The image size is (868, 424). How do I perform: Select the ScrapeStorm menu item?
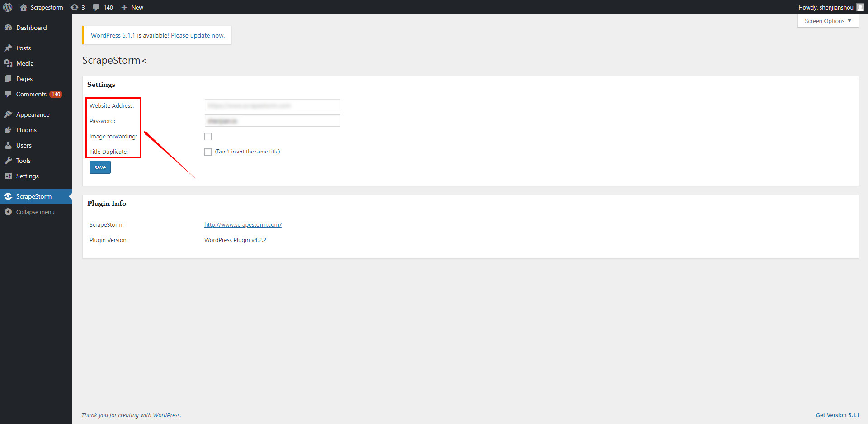[36, 196]
